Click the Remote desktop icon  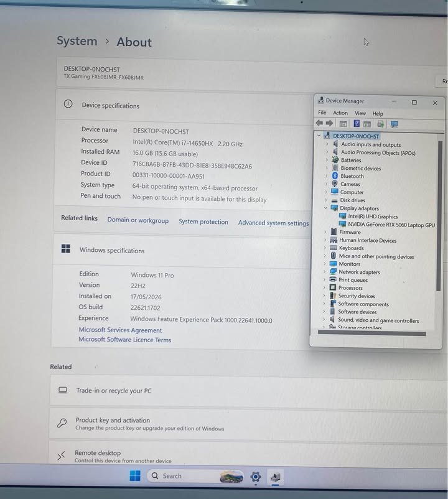61,455
